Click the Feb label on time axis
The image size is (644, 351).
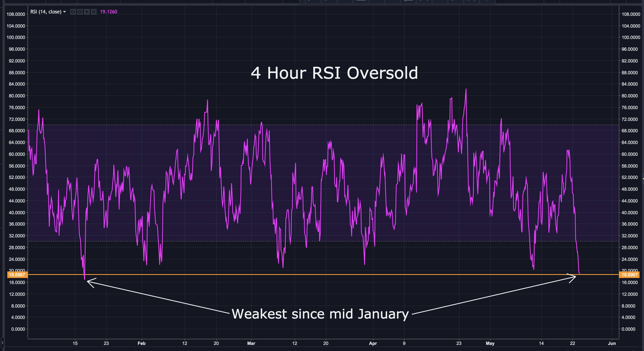tap(141, 343)
